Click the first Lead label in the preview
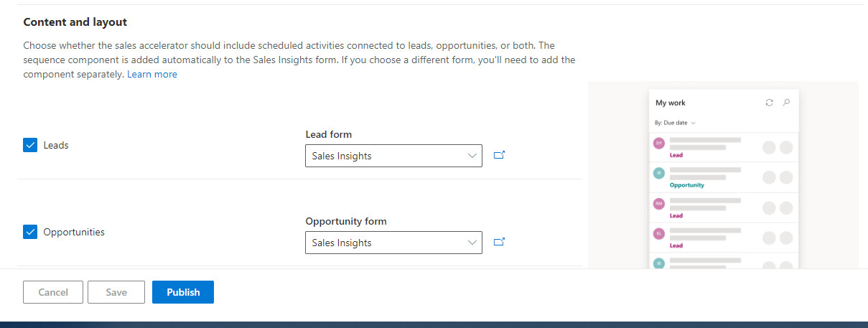Viewport: 868px width, 328px height. click(676, 155)
